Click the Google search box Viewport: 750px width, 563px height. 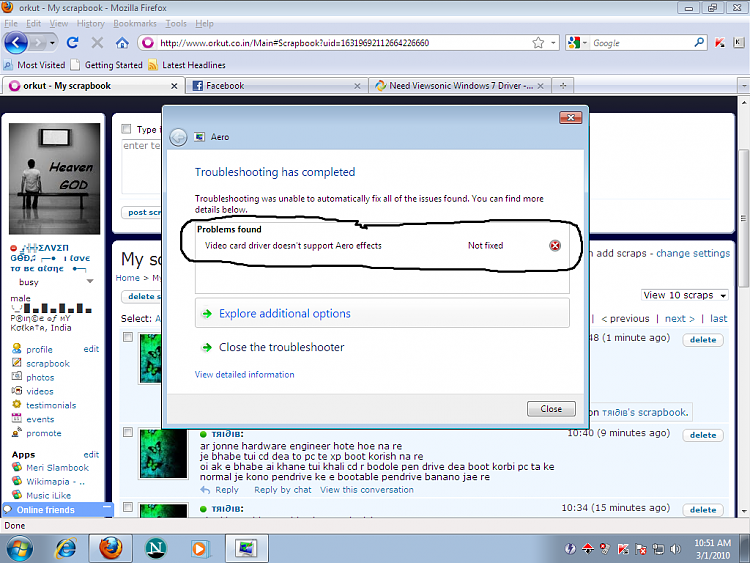641,43
